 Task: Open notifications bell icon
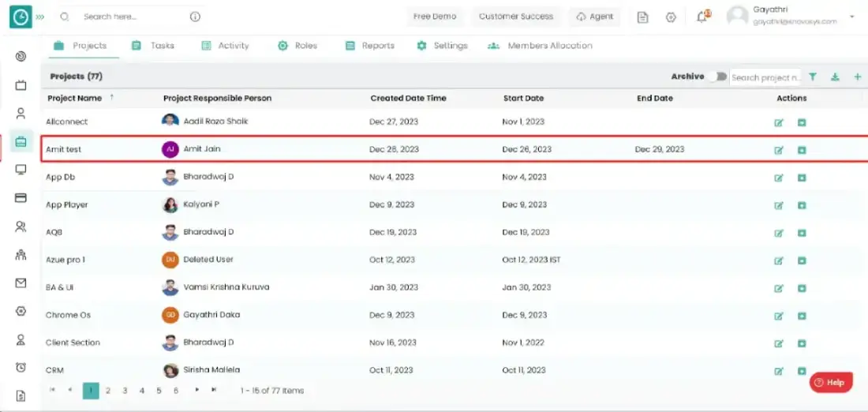click(703, 17)
